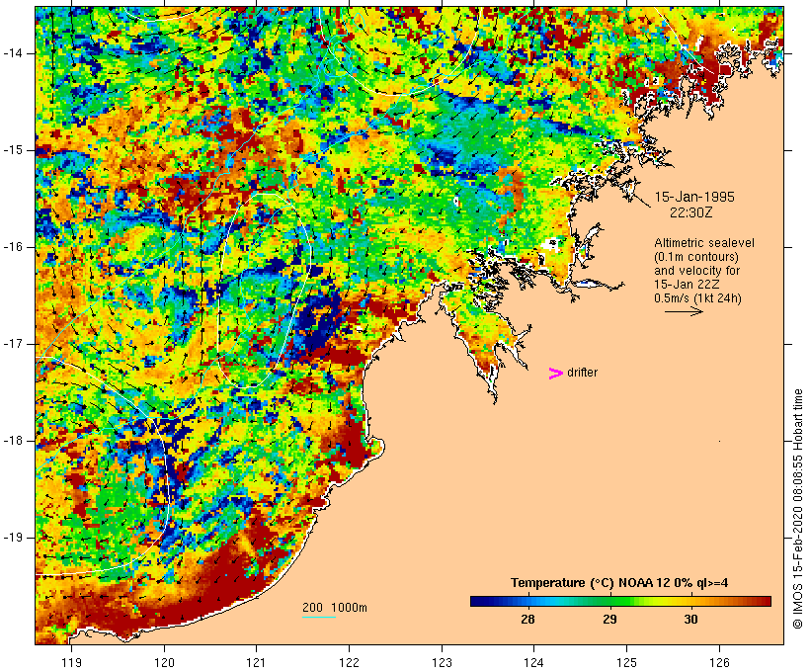
Task: Click the '15-Jan 22Z' text
Action: (687, 284)
